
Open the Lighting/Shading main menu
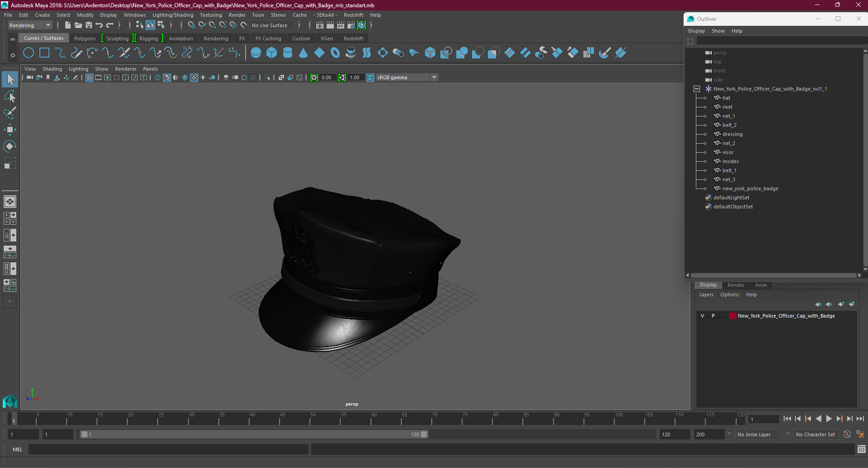(173, 15)
